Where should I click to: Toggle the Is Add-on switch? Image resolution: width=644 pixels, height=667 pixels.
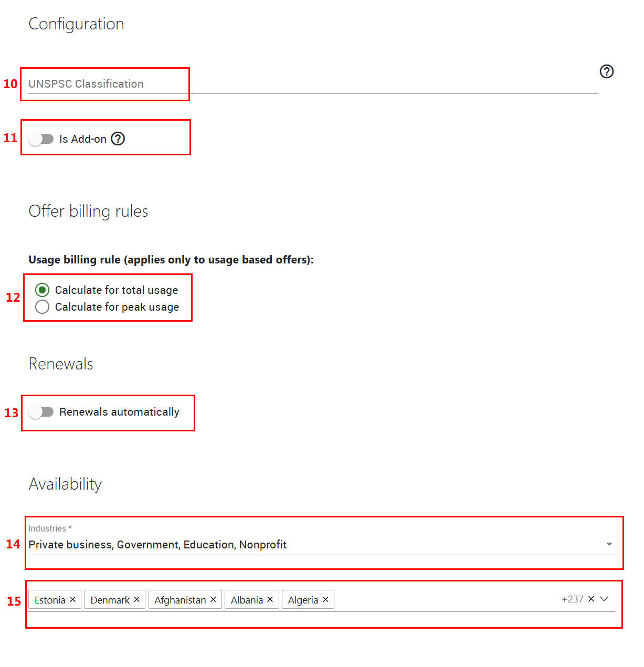click(41, 139)
